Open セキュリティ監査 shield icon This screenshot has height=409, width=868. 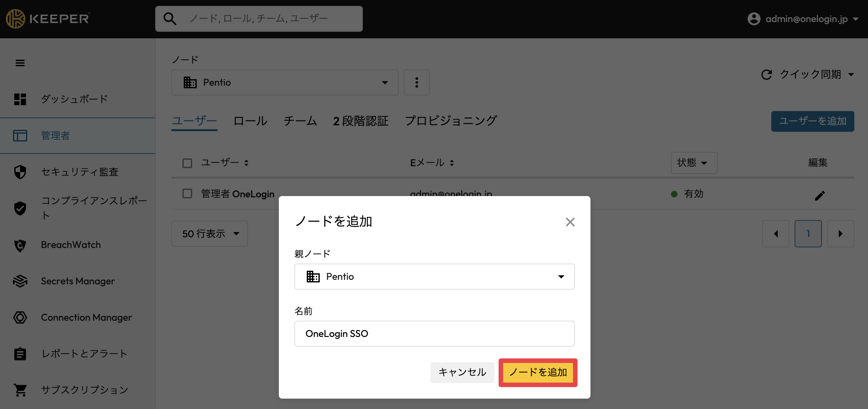coord(20,172)
